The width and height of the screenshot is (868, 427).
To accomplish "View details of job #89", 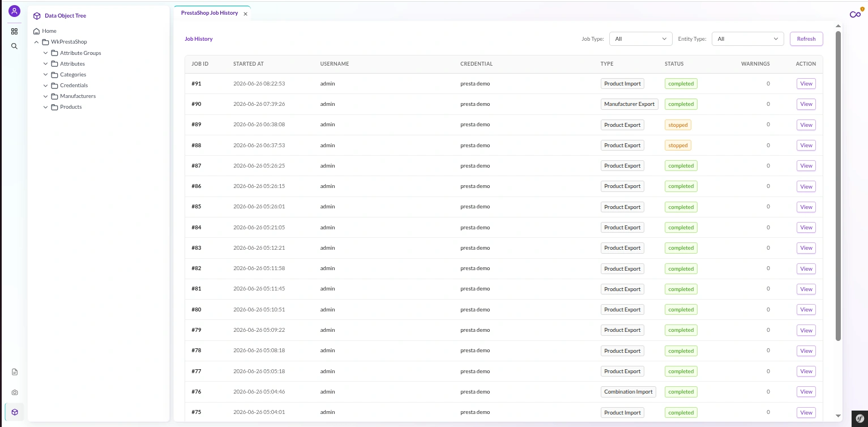I will [x=806, y=125].
